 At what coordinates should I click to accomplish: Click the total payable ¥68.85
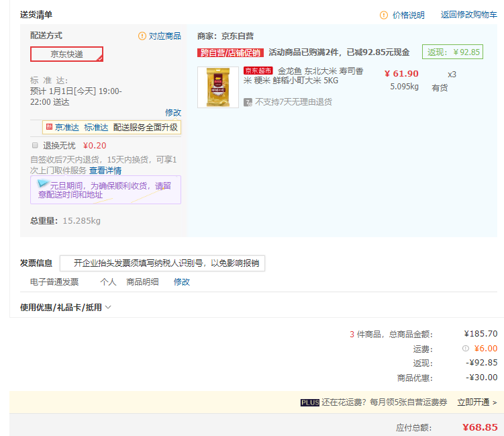click(x=480, y=427)
